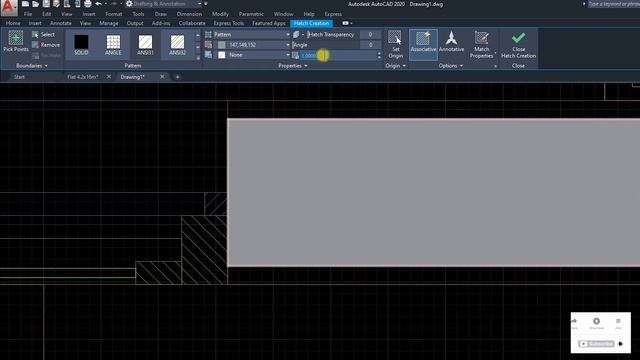The width and height of the screenshot is (640, 360).
Task: Click the Hatch Angle value field
Action: (370, 45)
